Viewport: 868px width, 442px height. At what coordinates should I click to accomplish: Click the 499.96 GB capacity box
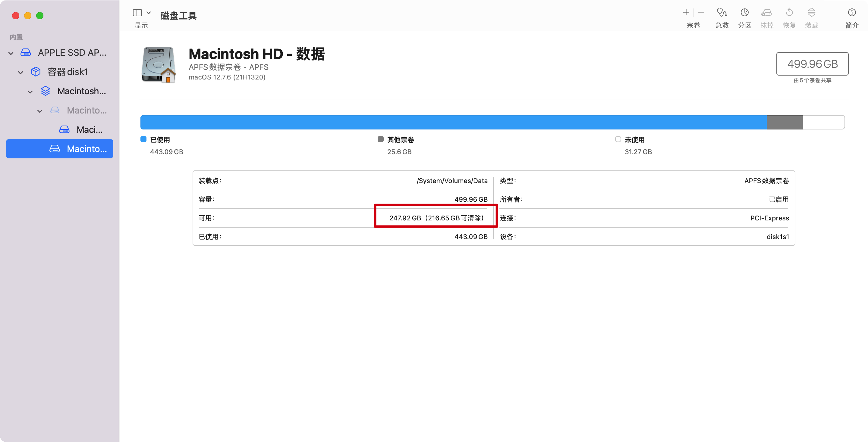812,64
